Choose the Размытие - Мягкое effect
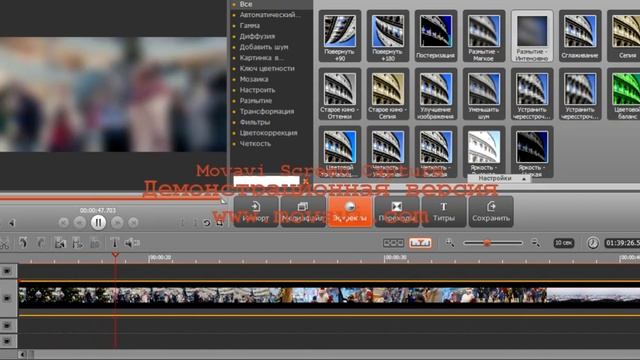This screenshot has width=640, height=360. tap(484, 36)
